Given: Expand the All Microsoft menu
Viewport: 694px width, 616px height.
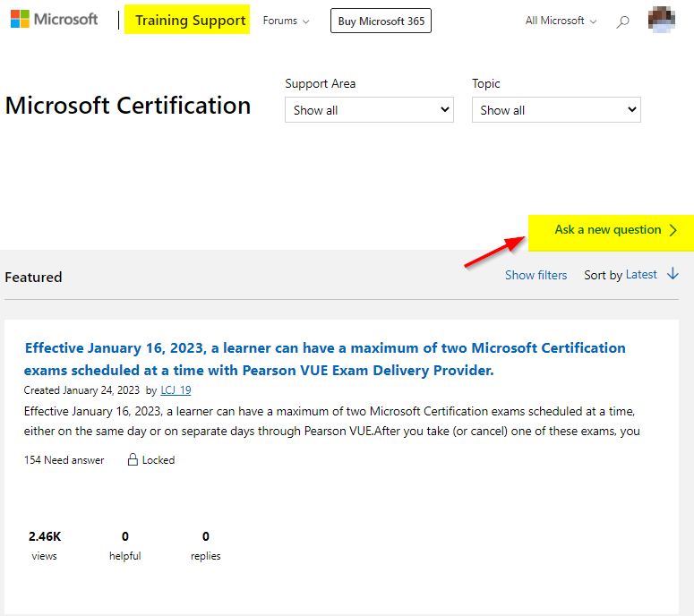Looking at the screenshot, I should coord(561,21).
